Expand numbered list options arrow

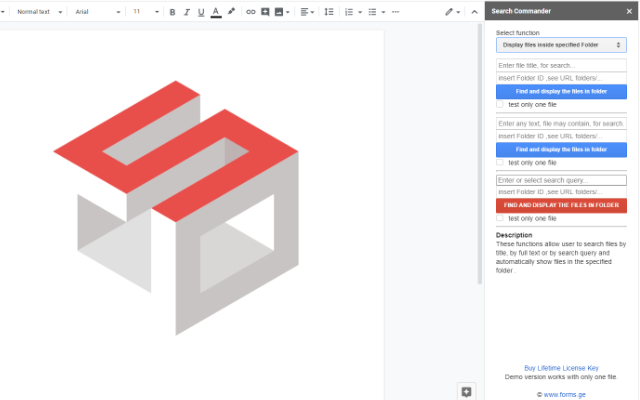pyautogui.click(x=360, y=12)
